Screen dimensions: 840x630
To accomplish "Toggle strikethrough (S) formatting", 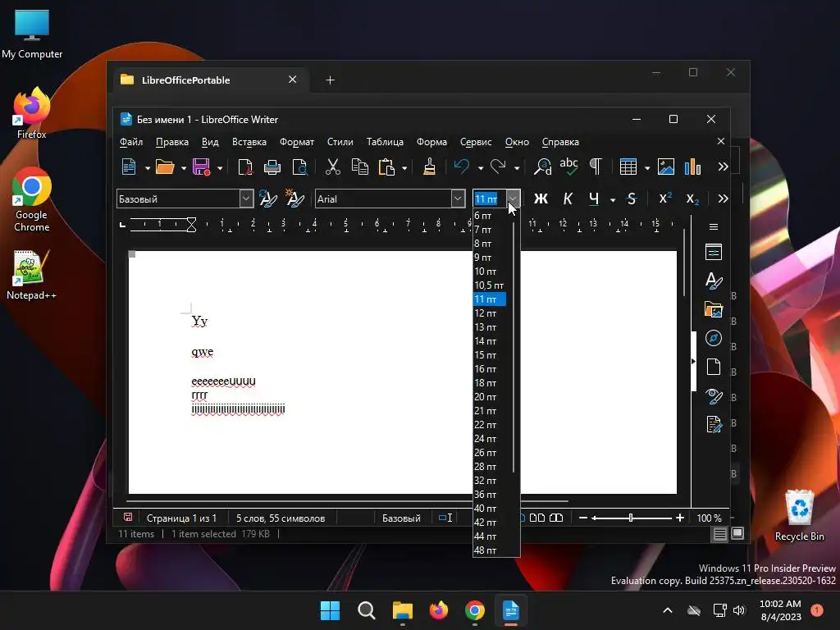I will (x=632, y=199).
